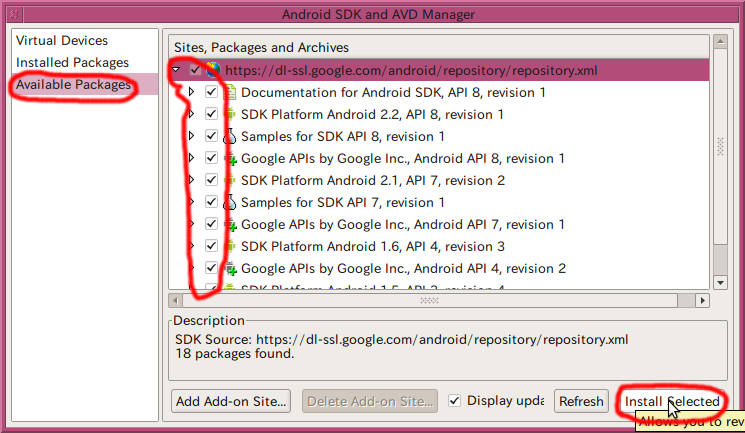Click the 'Sites, Packages and Archives' column header
The image size is (745, 433).
pos(439,48)
